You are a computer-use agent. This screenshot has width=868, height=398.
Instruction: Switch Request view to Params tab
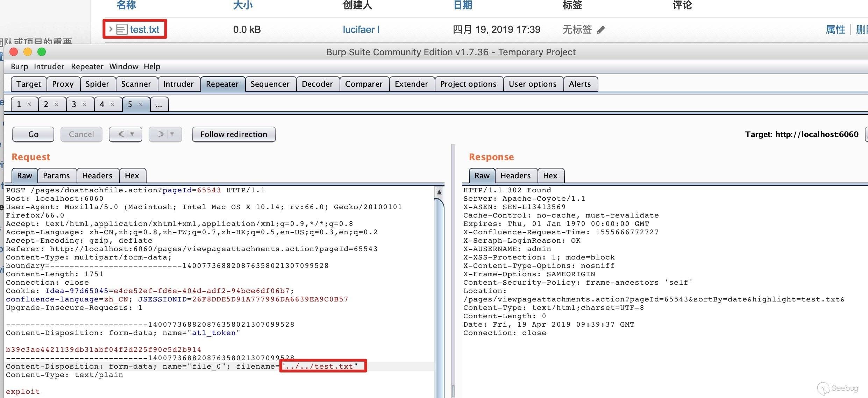tap(56, 176)
